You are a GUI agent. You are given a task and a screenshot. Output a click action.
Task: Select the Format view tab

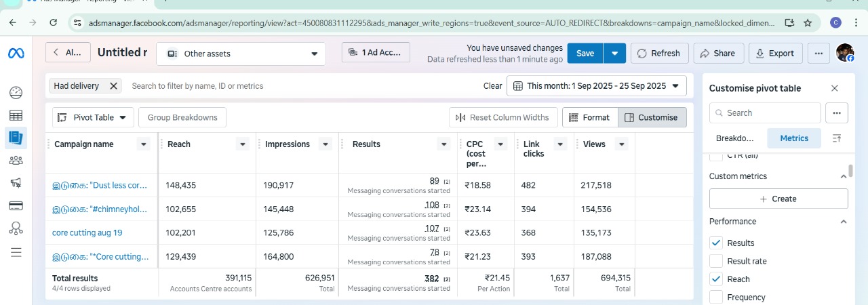click(589, 117)
